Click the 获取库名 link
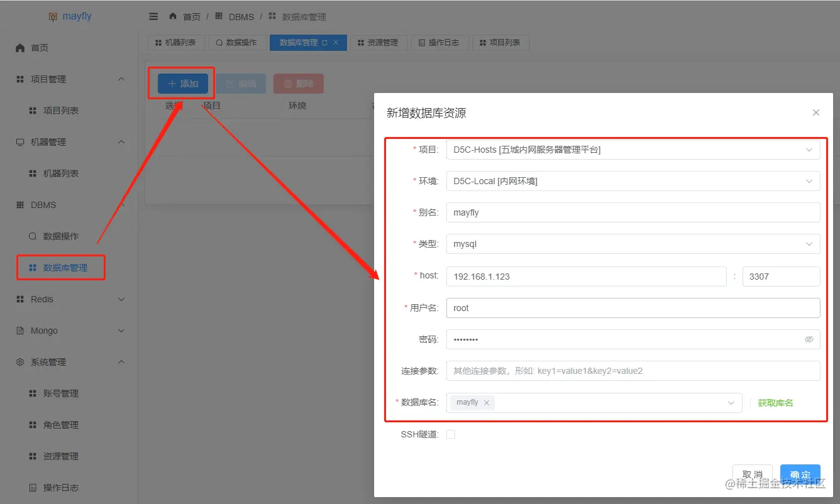 pos(775,403)
